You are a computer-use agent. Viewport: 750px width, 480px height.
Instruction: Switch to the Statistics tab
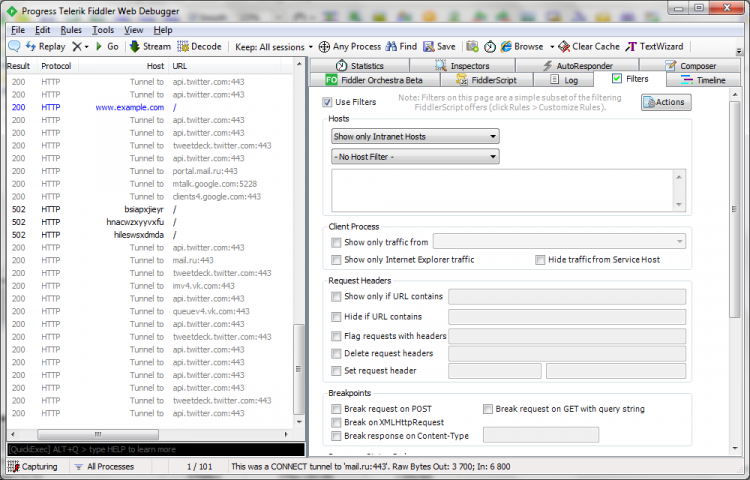360,65
